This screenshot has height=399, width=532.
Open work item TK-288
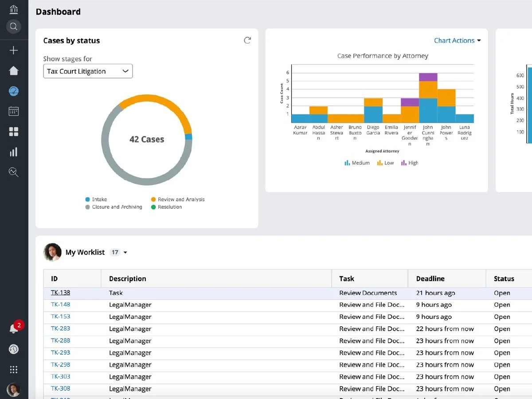click(x=60, y=340)
